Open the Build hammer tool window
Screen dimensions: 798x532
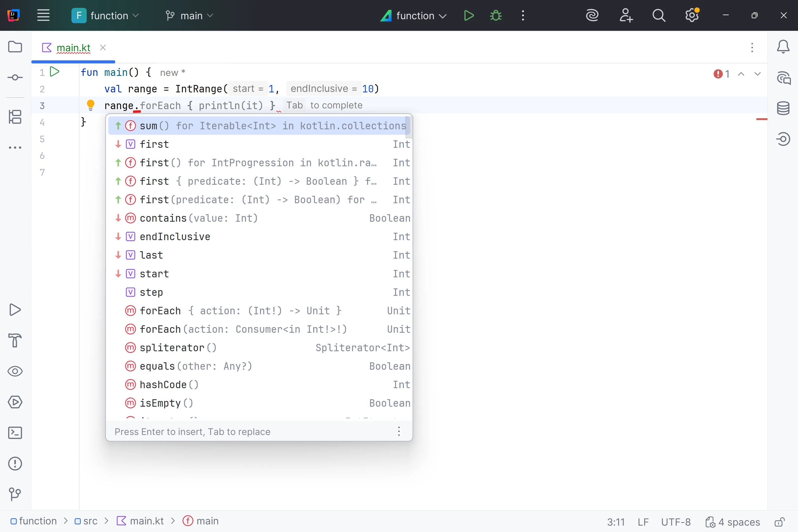[15, 340]
